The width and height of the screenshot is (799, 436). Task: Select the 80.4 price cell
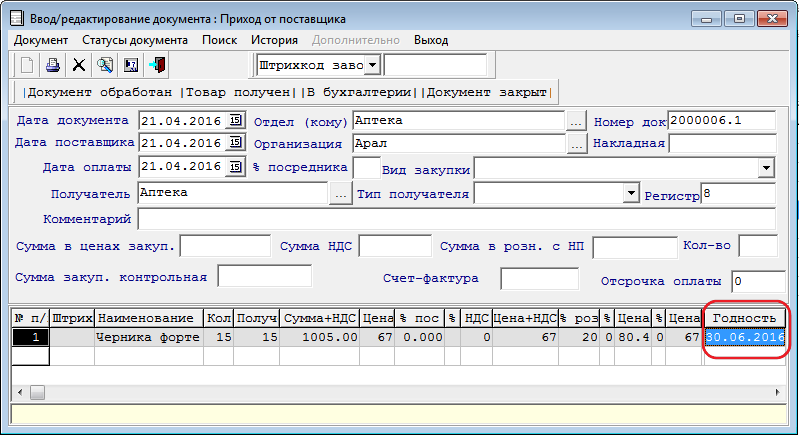click(633, 337)
